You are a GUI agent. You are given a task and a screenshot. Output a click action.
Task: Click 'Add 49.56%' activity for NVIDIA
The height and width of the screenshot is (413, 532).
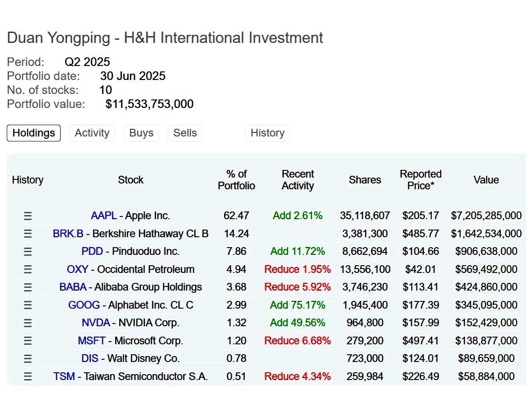[298, 323]
